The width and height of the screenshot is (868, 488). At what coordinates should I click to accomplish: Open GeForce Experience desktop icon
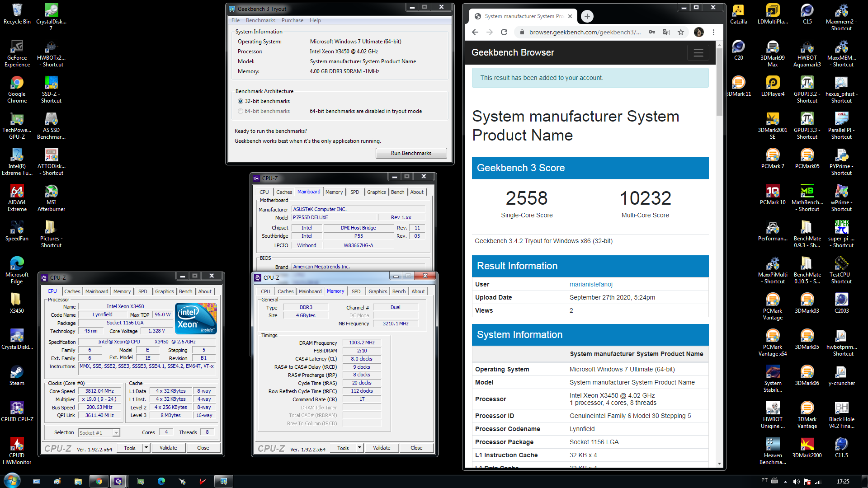pos(17,53)
